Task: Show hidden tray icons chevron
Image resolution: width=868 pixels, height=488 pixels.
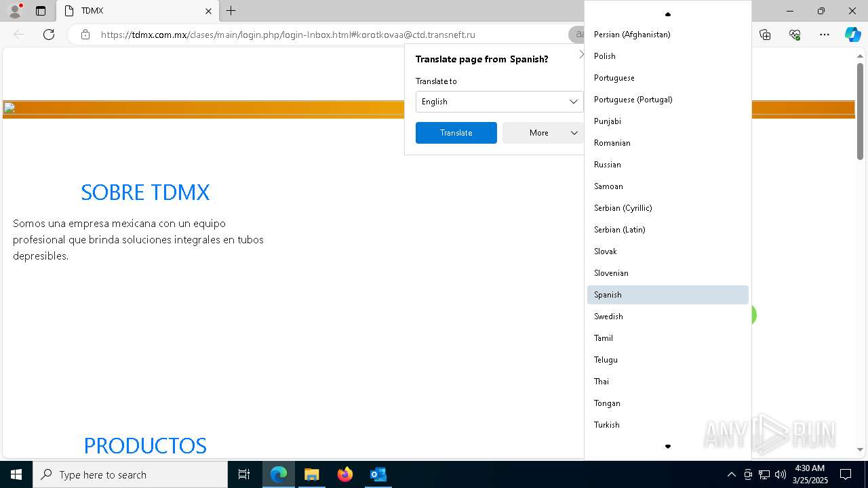Action: pos(731,474)
